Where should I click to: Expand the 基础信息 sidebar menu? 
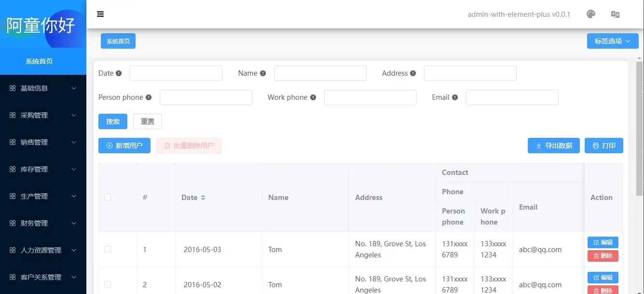43,88
